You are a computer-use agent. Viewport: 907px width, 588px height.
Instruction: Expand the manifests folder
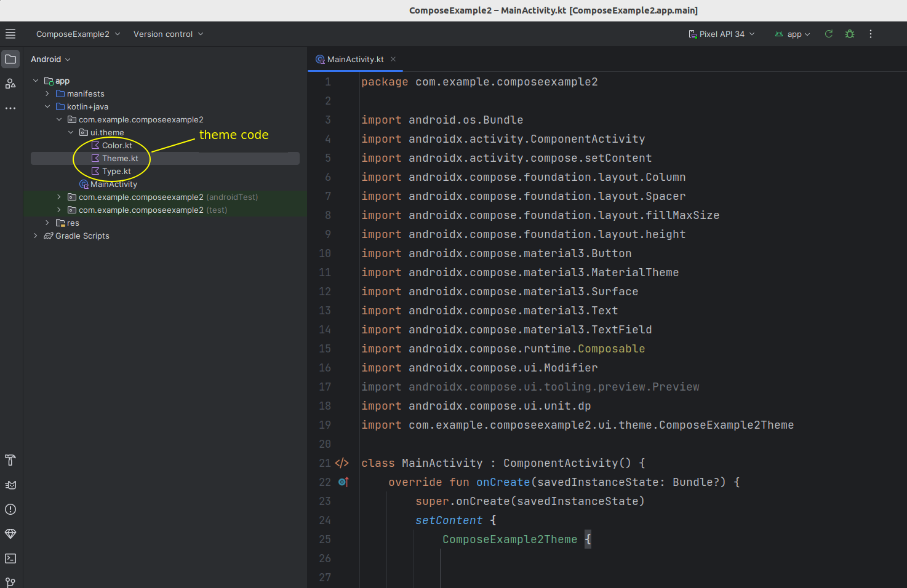point(47,93)
